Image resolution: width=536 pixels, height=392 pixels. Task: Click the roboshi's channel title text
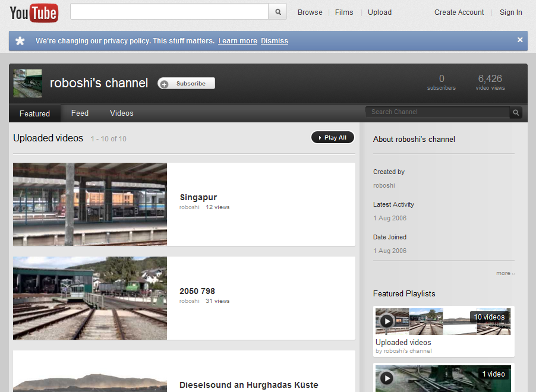[99, 83]
